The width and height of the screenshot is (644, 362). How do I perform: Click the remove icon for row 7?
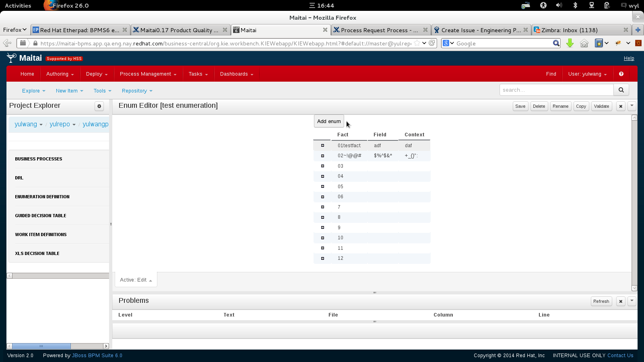point(322,207)
